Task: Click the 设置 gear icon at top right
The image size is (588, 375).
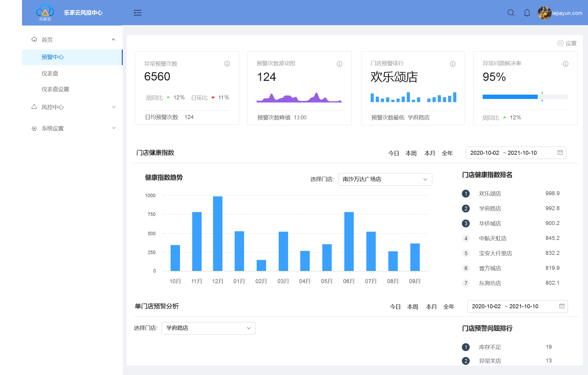Action: tap(560, 43)
